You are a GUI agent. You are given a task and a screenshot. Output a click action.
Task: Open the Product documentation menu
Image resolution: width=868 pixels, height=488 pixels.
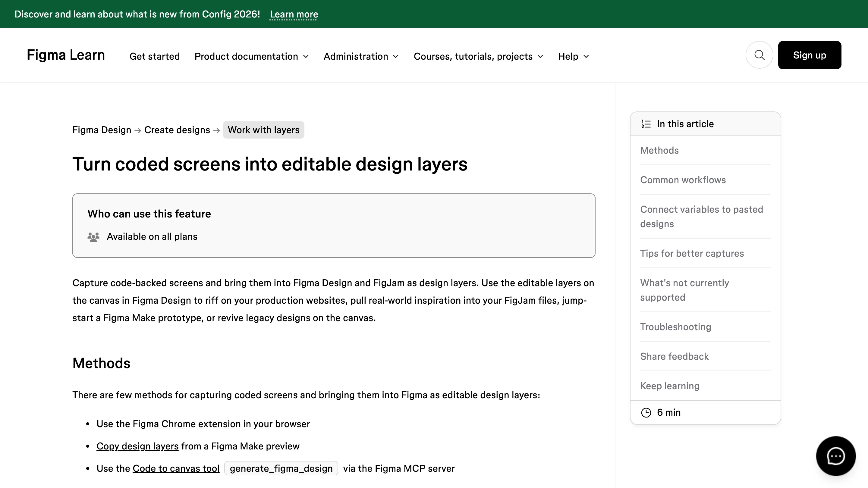pyautogui.click(x=246, y=56)
